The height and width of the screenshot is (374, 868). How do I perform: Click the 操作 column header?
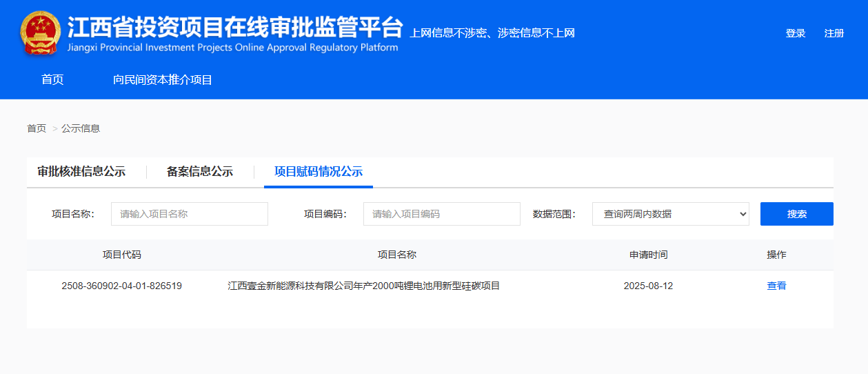click(776, 255)
